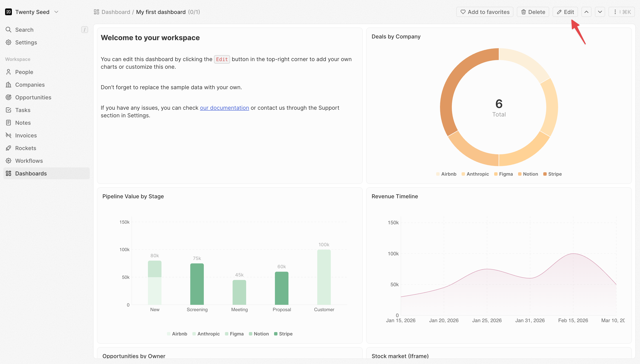640x364 pixels.
Task: Open the Companies menu item
Action: tap(30, 85)
